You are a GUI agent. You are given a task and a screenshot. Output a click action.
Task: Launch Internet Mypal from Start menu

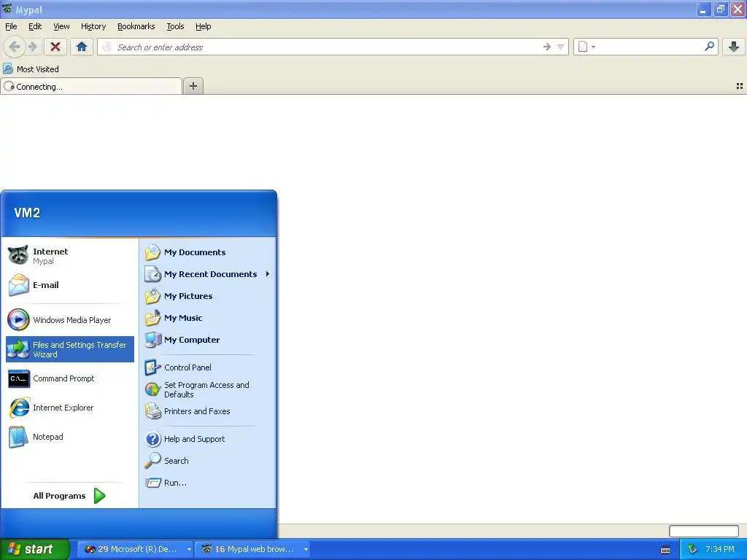tap(70, 256)
